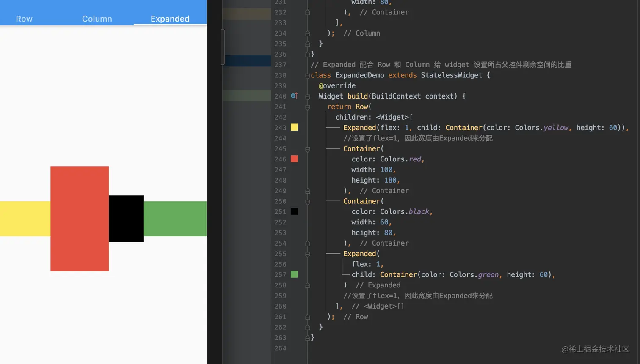
Task: Click fold end marker on line 254
Action: click(x=308, y=243)
